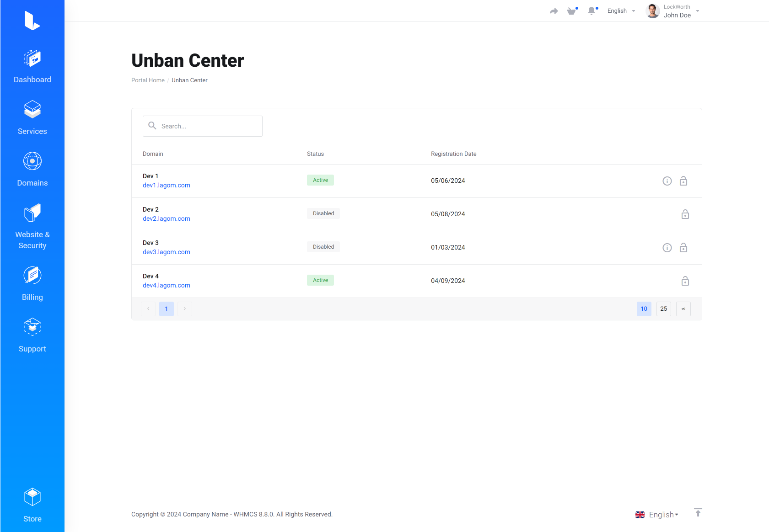Click the date 05/08/2024
Screen dimensions: 769x532
tap(448, 214)
